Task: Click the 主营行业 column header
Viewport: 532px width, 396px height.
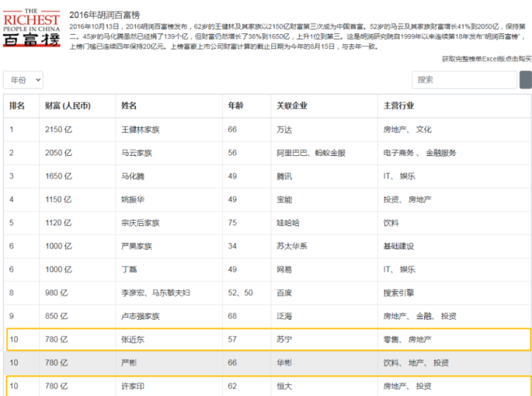Action: pyautogui.click(x=399, y=106)
